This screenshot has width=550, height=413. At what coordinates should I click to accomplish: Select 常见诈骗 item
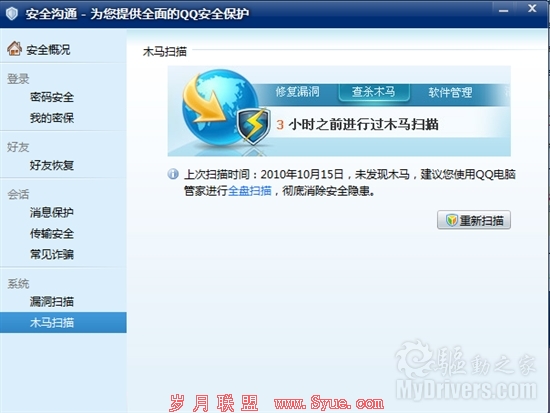pyautogui.click(x=52, y=254)
